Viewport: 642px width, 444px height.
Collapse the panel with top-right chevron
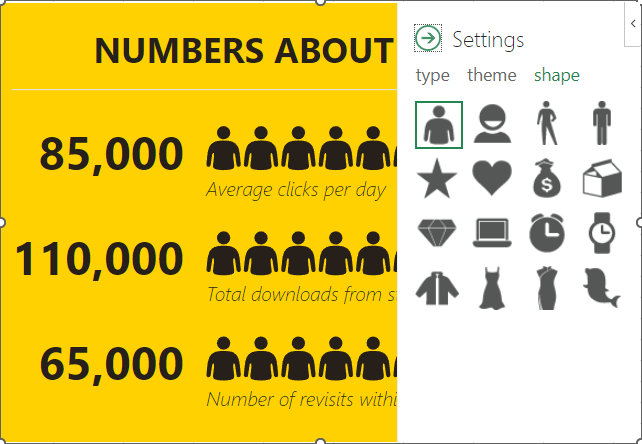[636, 8]
